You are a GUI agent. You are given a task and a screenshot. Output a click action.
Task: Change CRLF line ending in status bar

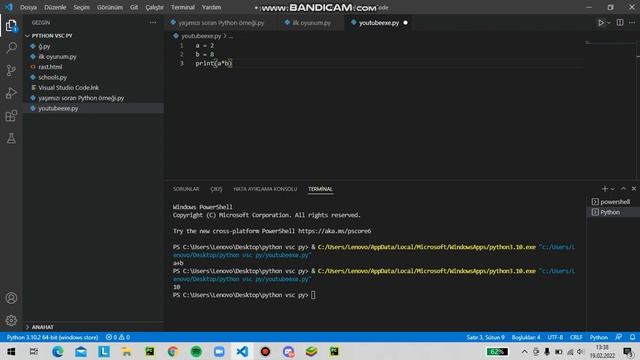tap(576, 337)
